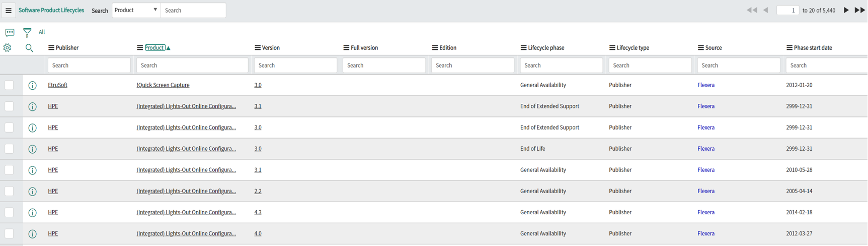Select checkbox for End of Life row
The height and width of the screenshot is (246, 868).
(x=9, y=149)
